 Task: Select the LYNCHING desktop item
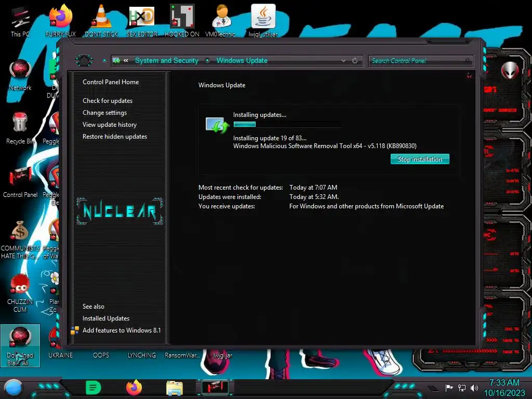(141, 355)
